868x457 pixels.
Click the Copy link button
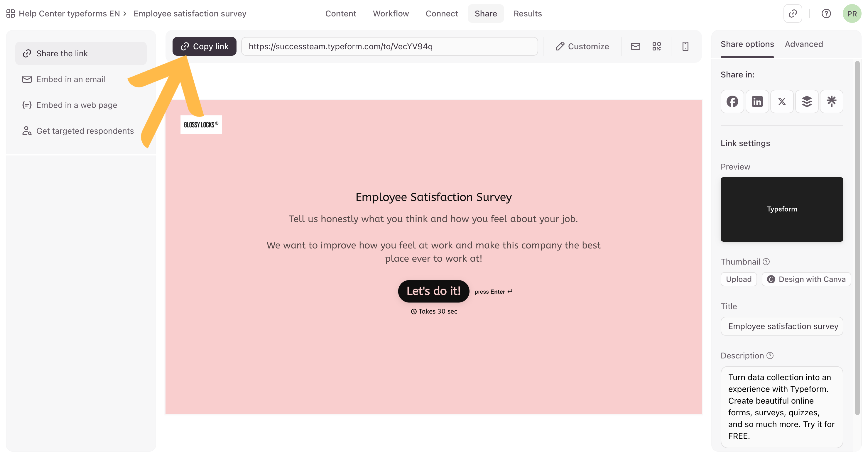204,46
